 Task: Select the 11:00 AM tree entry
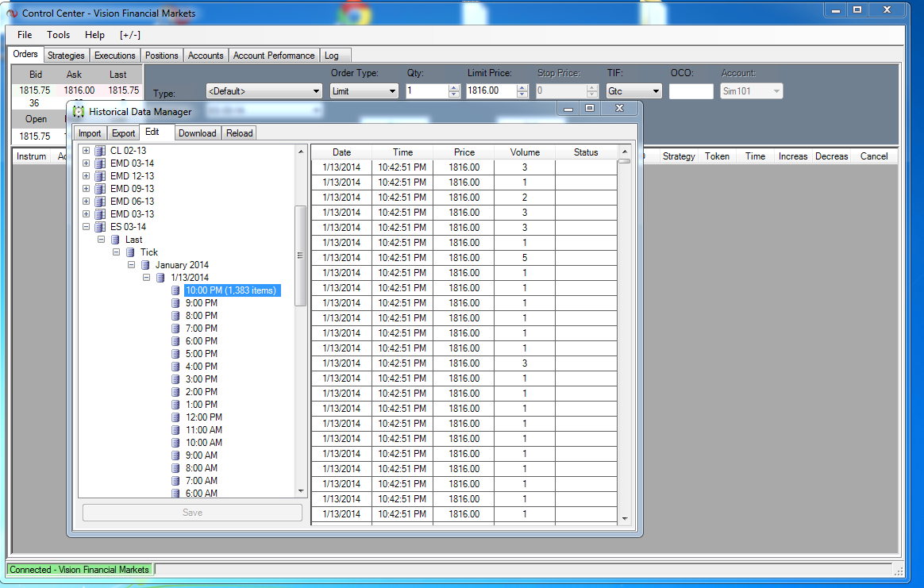pyautogui.click(x=204, y=430)
